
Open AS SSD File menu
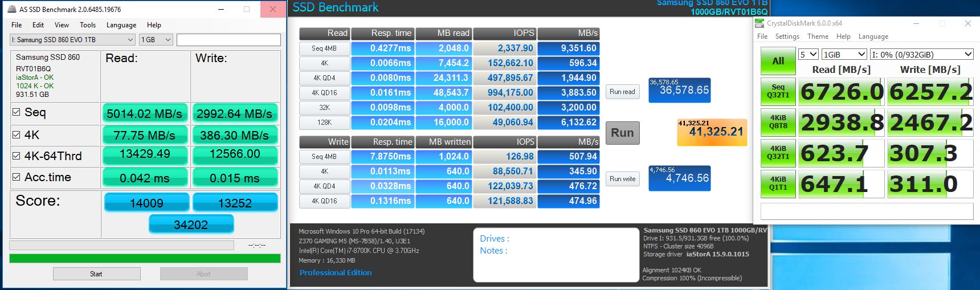pyautogui.click(x=17, y=25)
